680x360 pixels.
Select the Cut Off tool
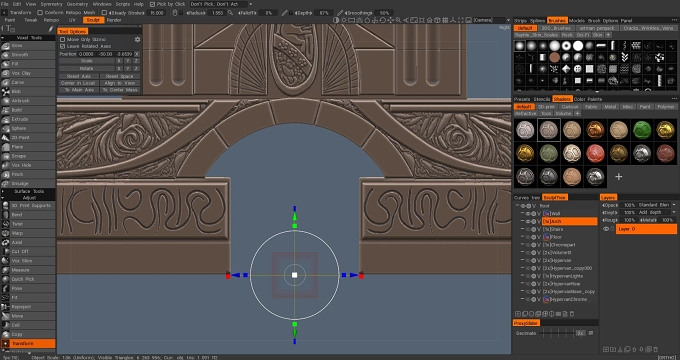(28, 252)
